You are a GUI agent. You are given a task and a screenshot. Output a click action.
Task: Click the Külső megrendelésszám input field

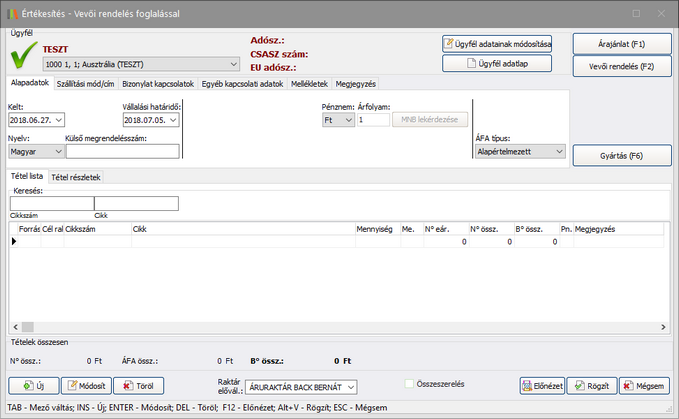point(122,152)
